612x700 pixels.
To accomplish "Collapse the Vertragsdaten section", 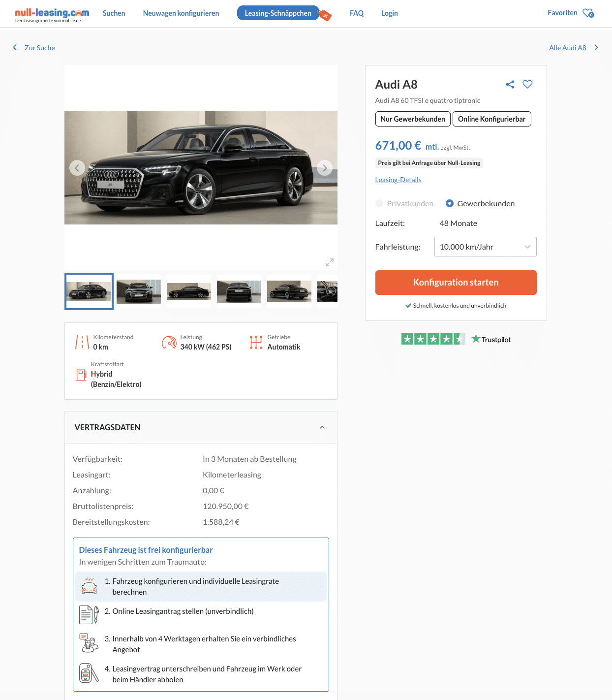I will pyautogui.click(x=322, y=427).
